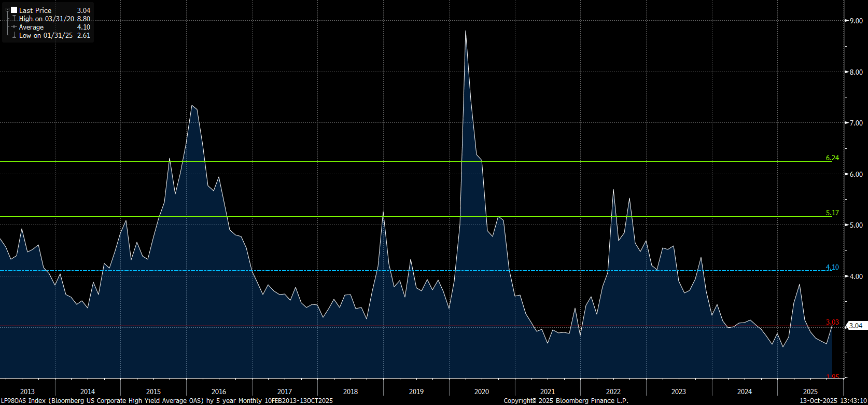This screenshot has width=868, height=405.
Task: Select the Last Price legend entry
Action: [x=35, y=10]
